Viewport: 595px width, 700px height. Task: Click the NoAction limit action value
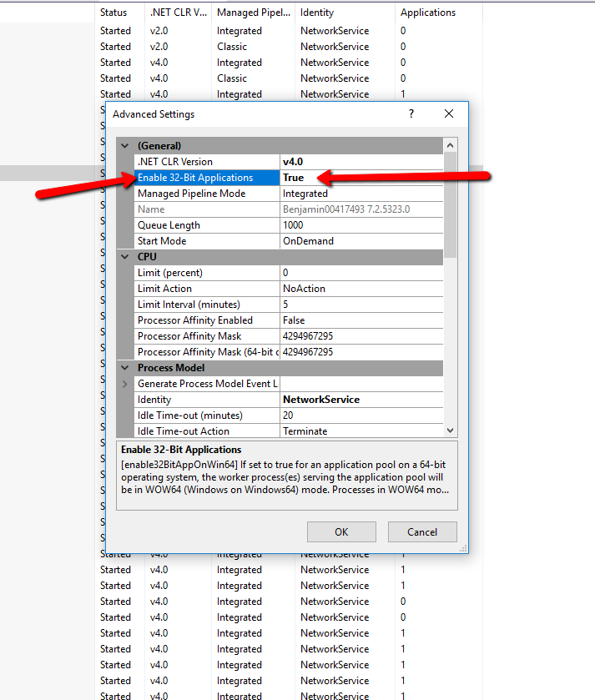coord(361,289)
